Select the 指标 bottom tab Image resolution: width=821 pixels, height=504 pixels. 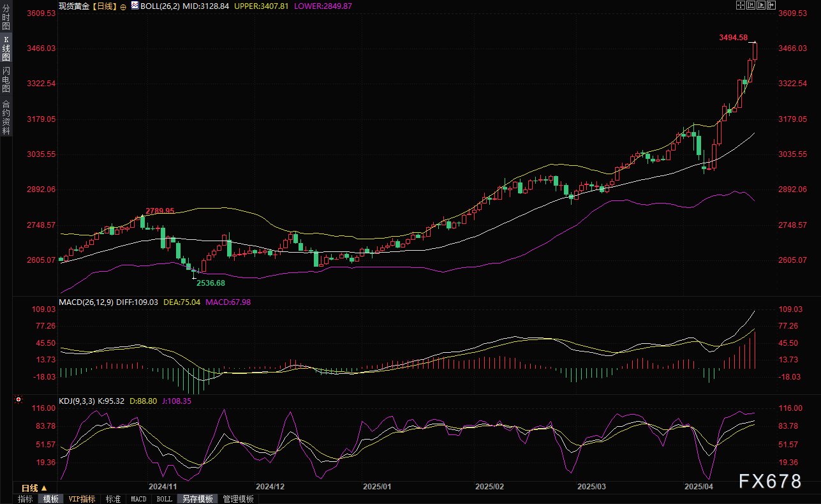[26, 499]
